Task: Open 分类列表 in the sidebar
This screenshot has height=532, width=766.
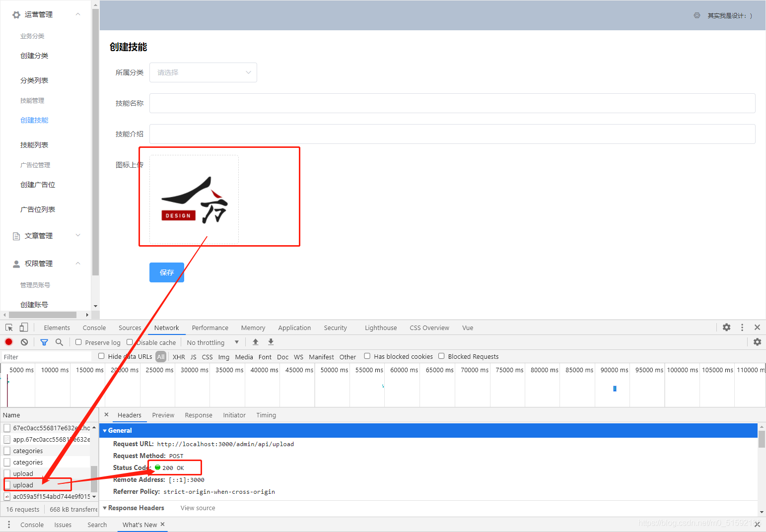Action: [34, 80]
